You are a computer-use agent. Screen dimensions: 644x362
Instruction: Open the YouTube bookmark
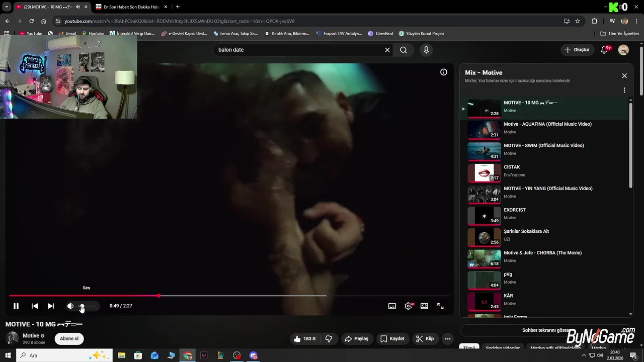(31, 34)
